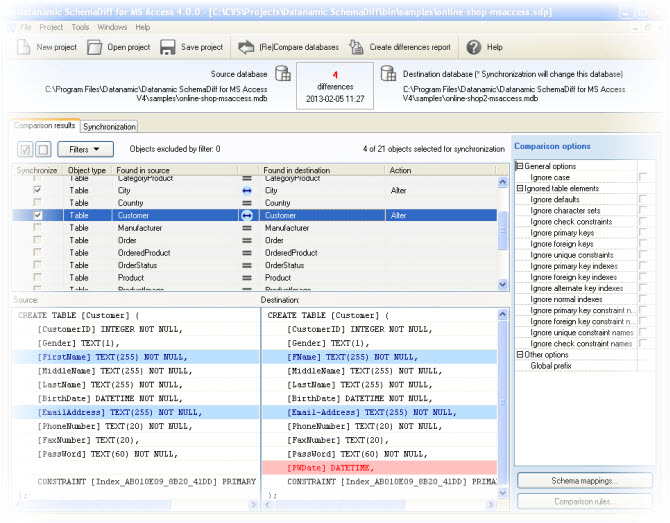This screenshot has width=670, height=523.
Task: Switch to the Synchronization tab
Action: pos(109,126)
